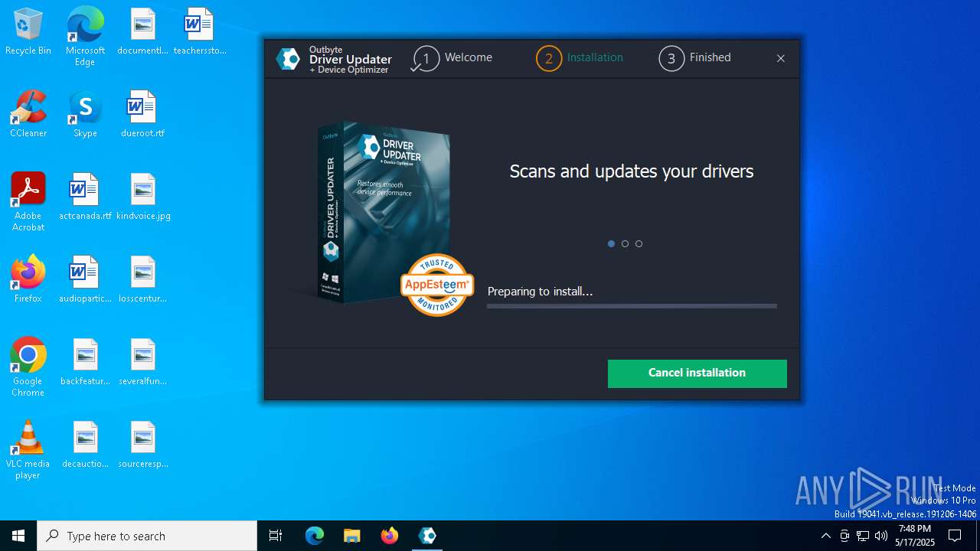The image size is (980, 551).
Task: Click the installation progress bar
Action: coord(632,306)
